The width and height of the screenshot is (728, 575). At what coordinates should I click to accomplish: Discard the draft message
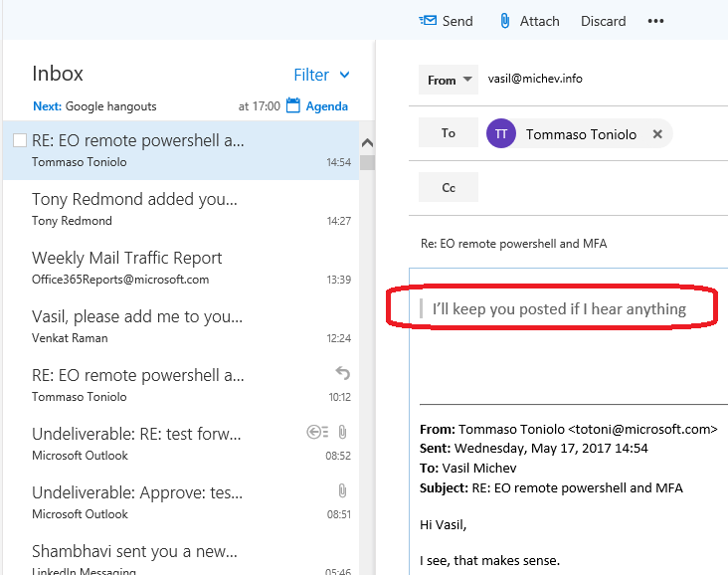point(603,21)
